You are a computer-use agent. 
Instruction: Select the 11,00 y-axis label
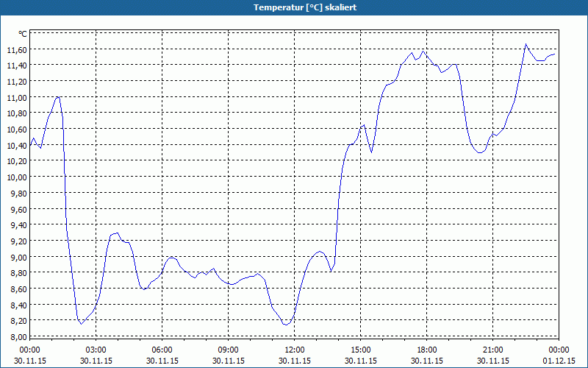[17, 97]
